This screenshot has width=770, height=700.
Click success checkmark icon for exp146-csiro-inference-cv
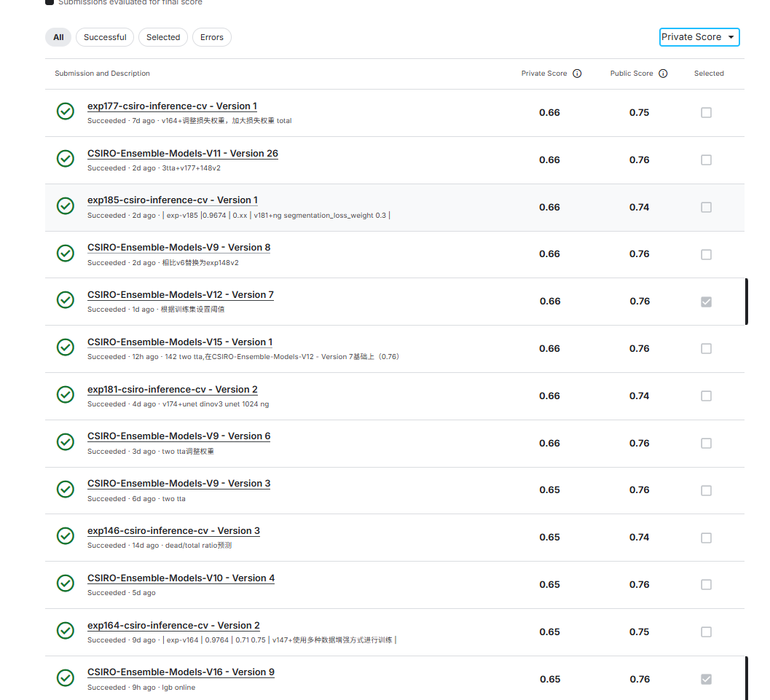pyautogui.click(x=66, y=536)
